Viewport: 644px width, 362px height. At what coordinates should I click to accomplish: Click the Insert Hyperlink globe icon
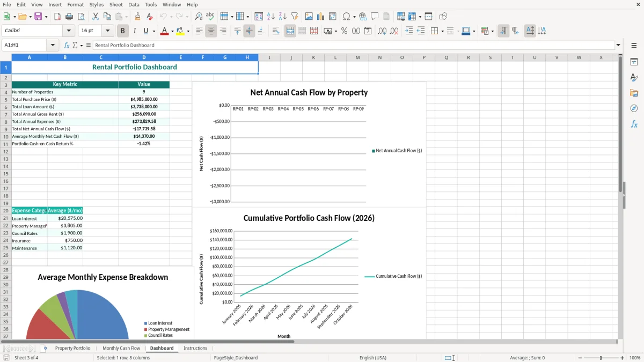tap(363, 17)
